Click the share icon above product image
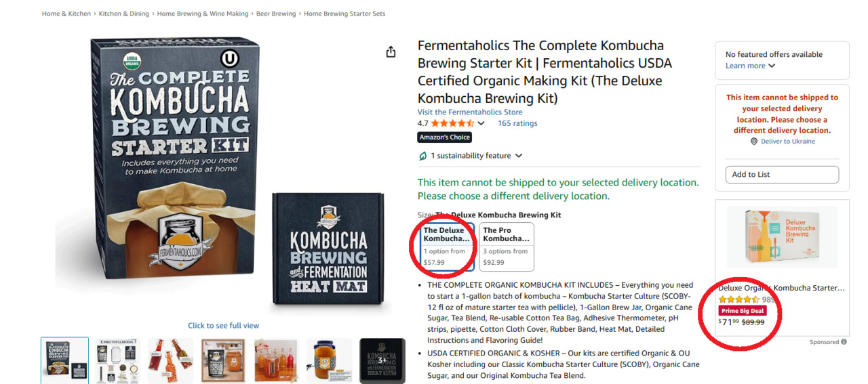Image resolution: width=868 pixels, height=384 pixels. pos(391,52)
